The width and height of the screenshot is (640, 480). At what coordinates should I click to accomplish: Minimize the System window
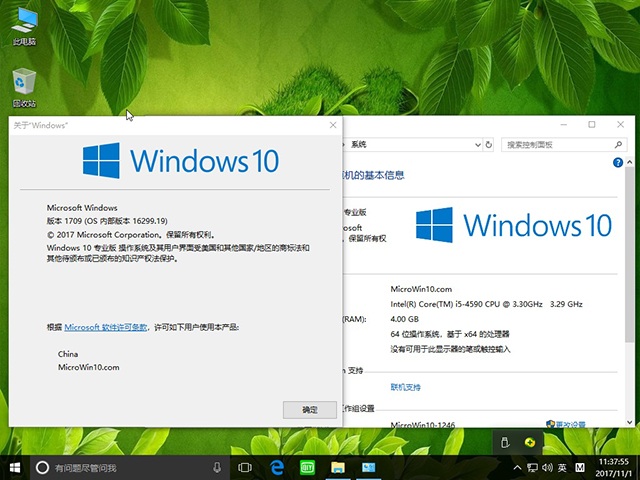click(564, 124)
